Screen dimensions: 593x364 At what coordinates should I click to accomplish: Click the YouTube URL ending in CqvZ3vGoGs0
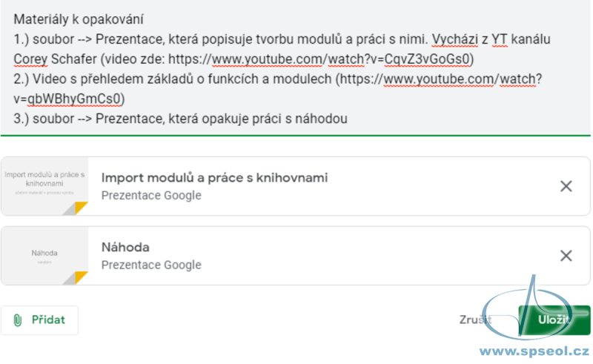pos(319,59)
